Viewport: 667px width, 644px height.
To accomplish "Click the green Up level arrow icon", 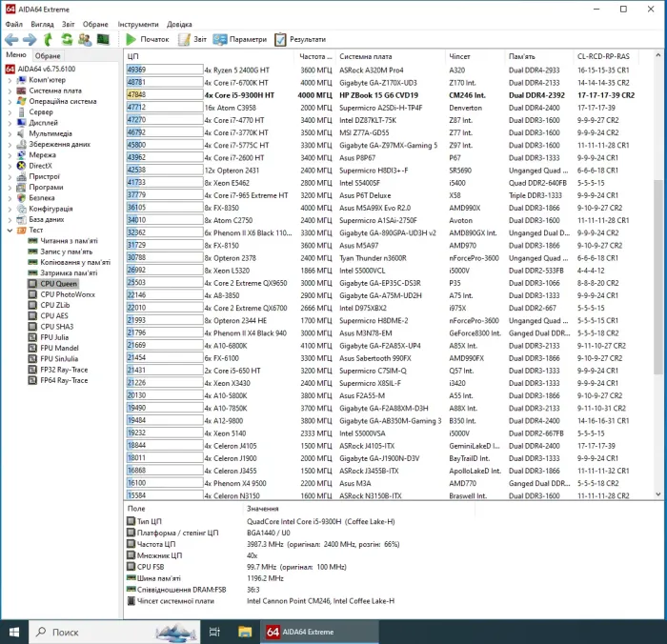I will point(48,39).
